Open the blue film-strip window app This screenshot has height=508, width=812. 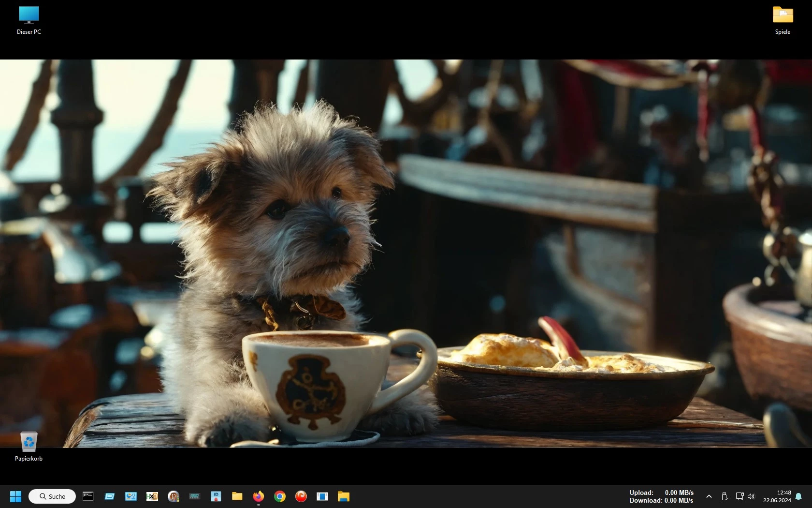pos(322,496)
